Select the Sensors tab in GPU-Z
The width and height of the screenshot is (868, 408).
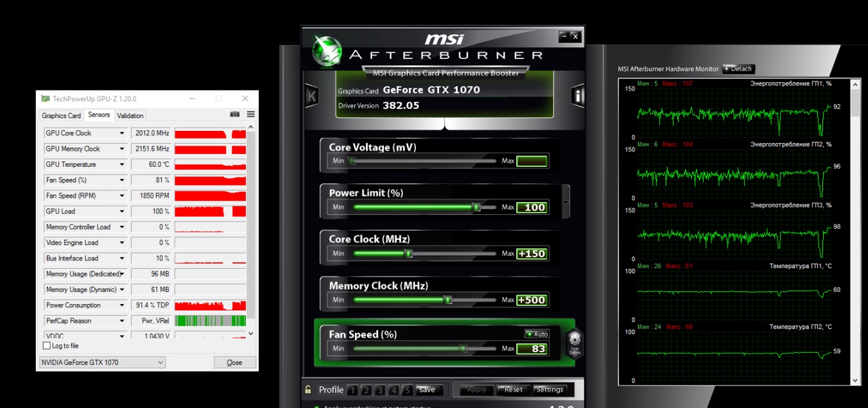99,115
